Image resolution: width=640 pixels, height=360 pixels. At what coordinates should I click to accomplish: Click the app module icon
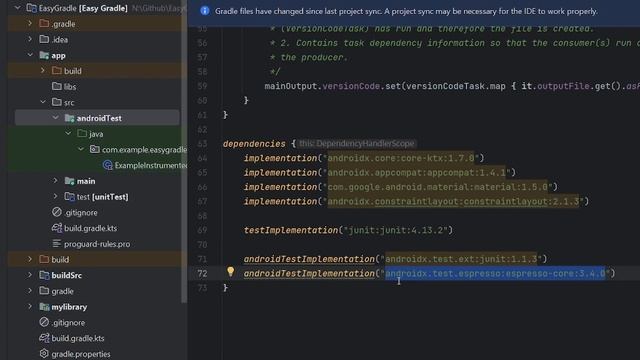(x=44, y=55)
